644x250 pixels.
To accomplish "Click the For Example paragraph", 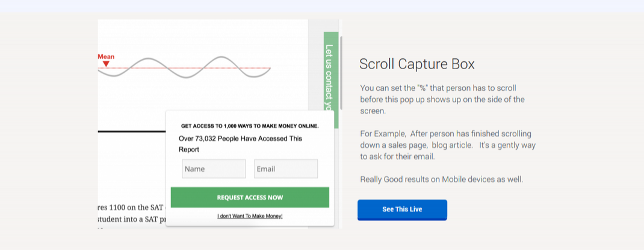I will [x=448, y=145].
